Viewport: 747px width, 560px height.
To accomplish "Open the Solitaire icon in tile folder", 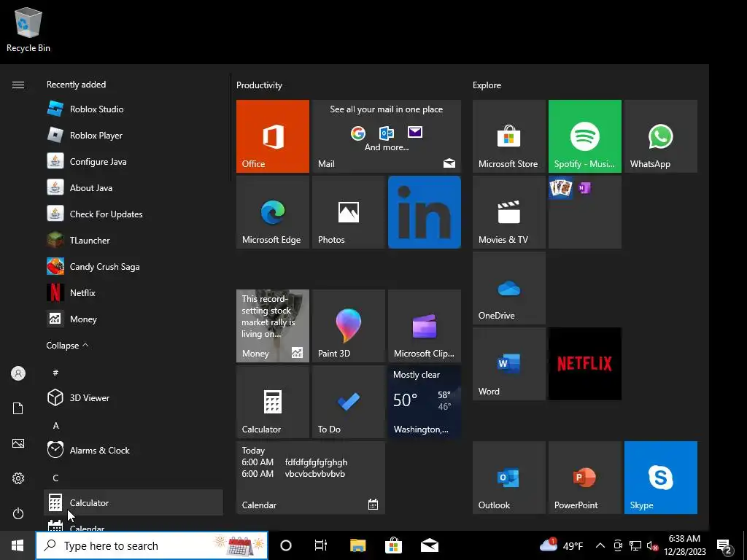I will (561, 187).
